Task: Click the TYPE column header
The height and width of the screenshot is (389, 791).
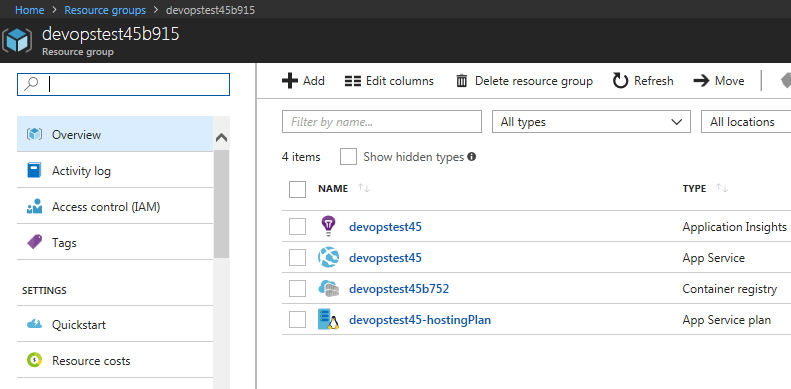Action: [x=694, y=188]
